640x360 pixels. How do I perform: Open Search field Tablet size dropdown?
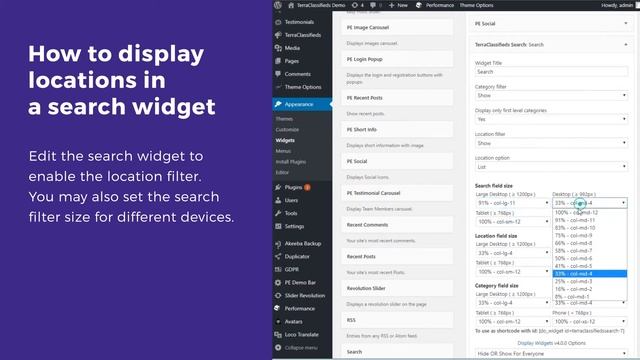[x=513, y=222]
